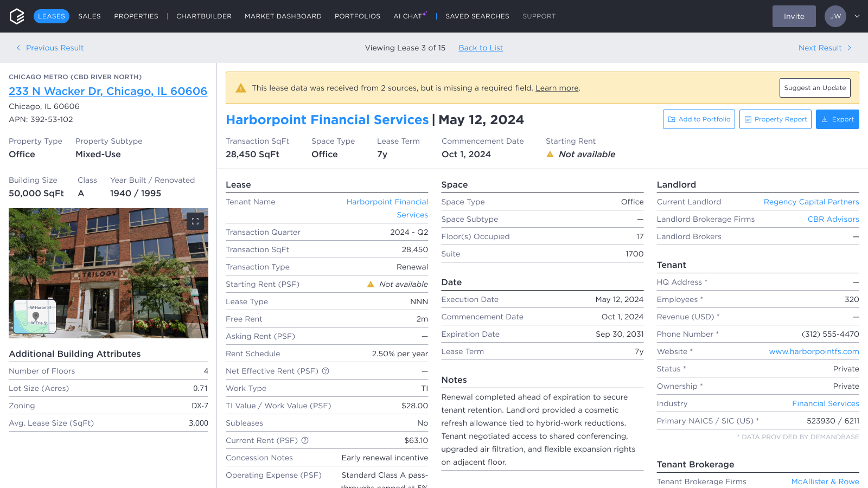Go to Next Result
This screenshot has width=868, height=488.
[x=825, y=48]
